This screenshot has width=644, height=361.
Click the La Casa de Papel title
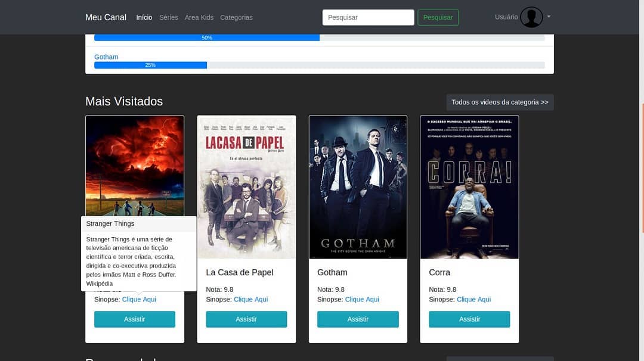coord(240,272)
